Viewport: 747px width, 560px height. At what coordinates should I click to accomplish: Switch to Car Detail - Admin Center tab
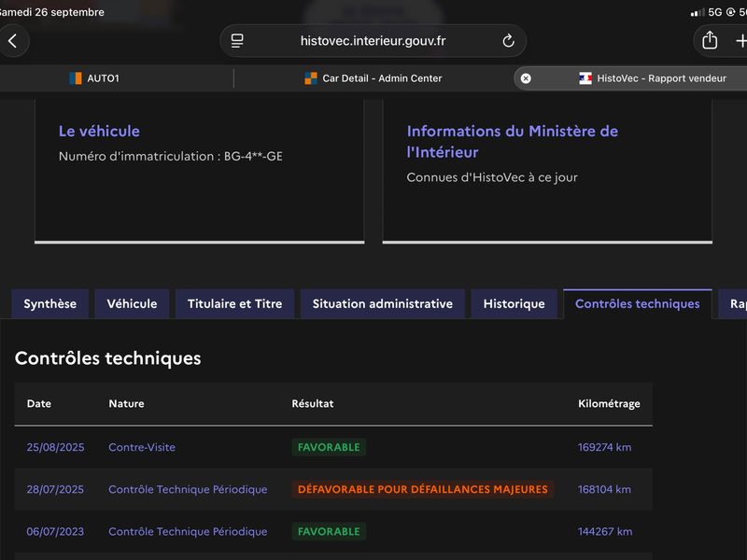(373, 78)
